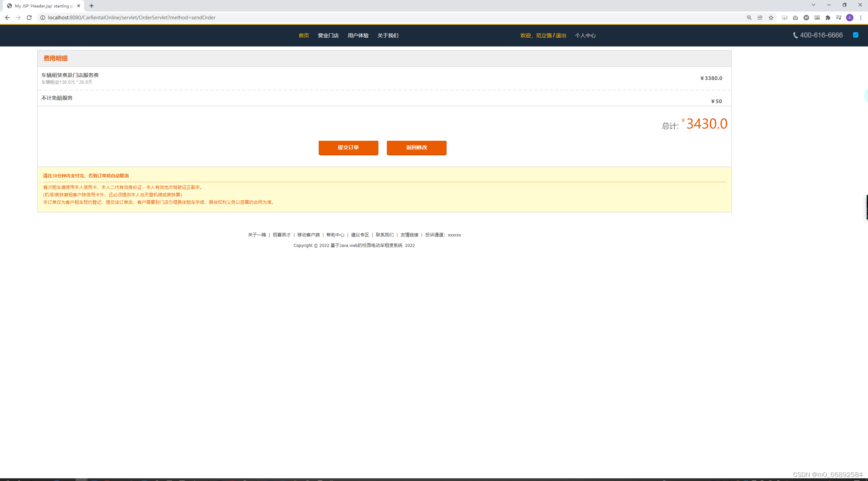Open new tab with plus icon

click(x=92, y=6)
